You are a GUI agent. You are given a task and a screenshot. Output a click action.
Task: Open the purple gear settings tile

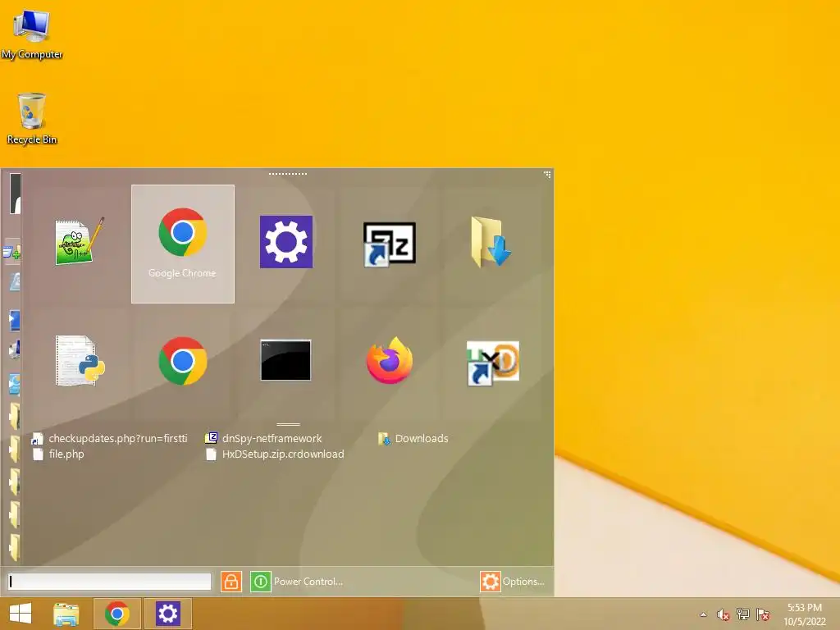point(286,242)
